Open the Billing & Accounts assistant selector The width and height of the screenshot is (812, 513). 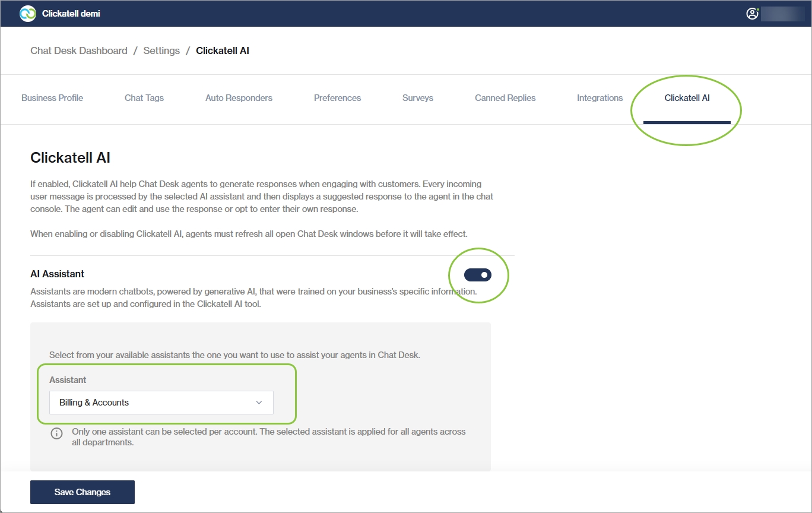(x=161, y=403)
